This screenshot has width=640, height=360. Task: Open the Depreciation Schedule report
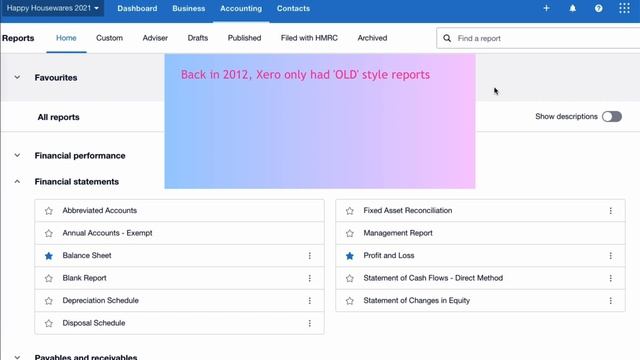point(100,300)
